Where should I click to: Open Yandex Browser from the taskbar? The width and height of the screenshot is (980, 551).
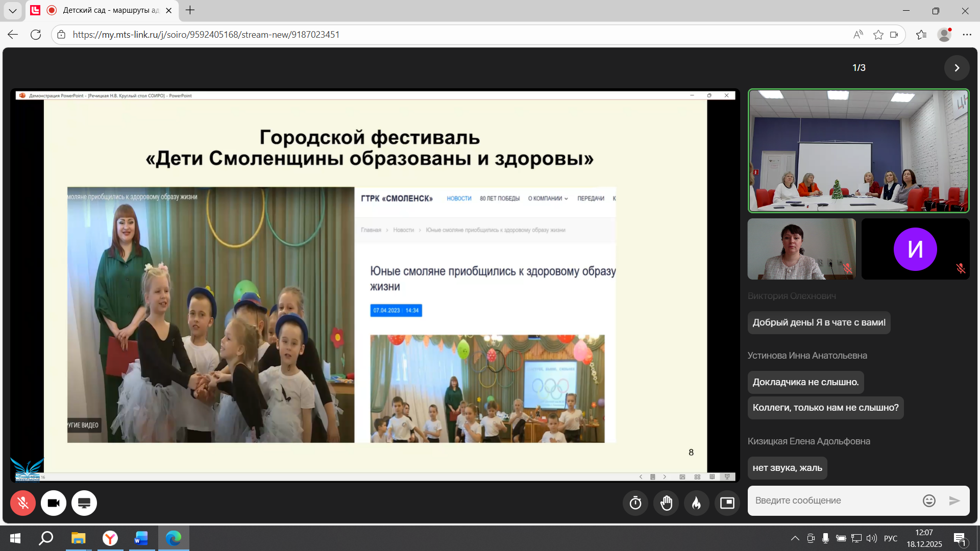110,538
